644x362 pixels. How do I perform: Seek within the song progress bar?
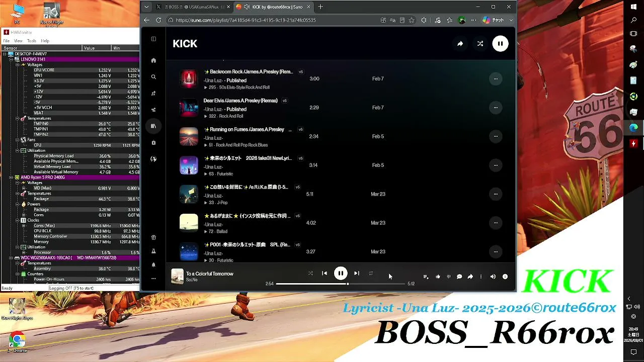pos(341,284)
